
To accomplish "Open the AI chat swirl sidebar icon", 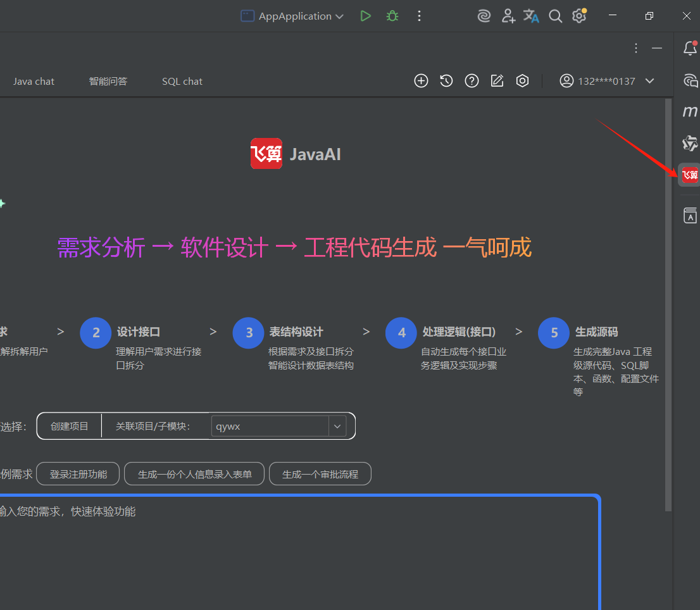I will [x=690, y=80].
